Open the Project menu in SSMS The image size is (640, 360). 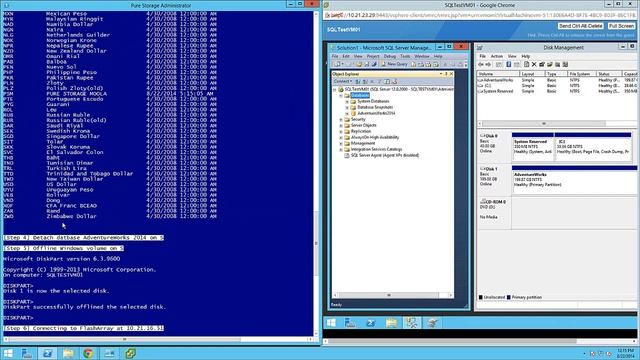(x=373, y=56)
